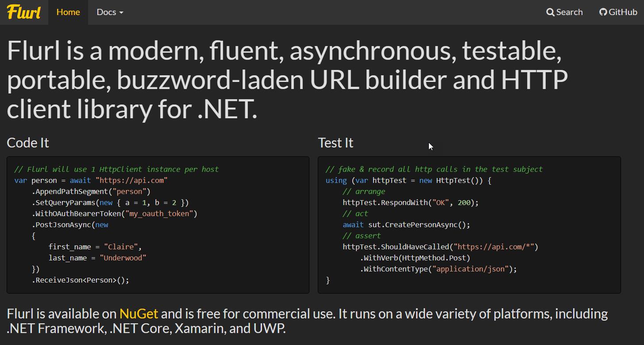Click the text ".NET Framework, .NET Core, Xamarin, and UWP."
The width and height of the screenshot is (644, 345).
(147, 328)
